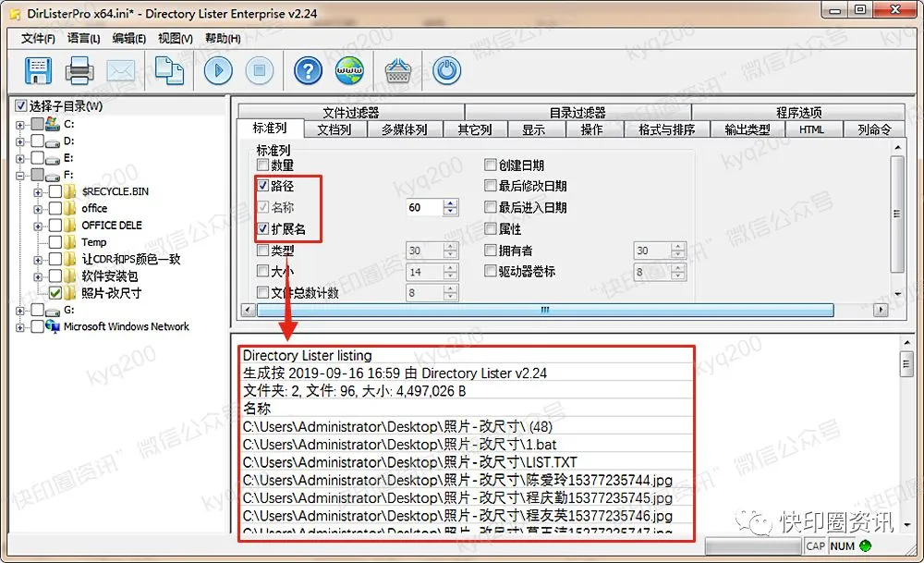Open the 语言(L) menu

click(x=83, y=38)
